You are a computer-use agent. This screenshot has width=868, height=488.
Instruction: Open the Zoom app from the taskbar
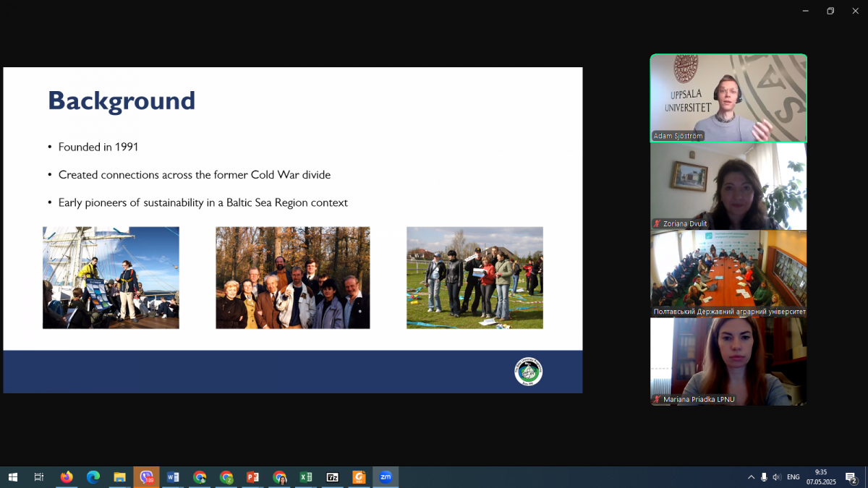pos(386,477)
